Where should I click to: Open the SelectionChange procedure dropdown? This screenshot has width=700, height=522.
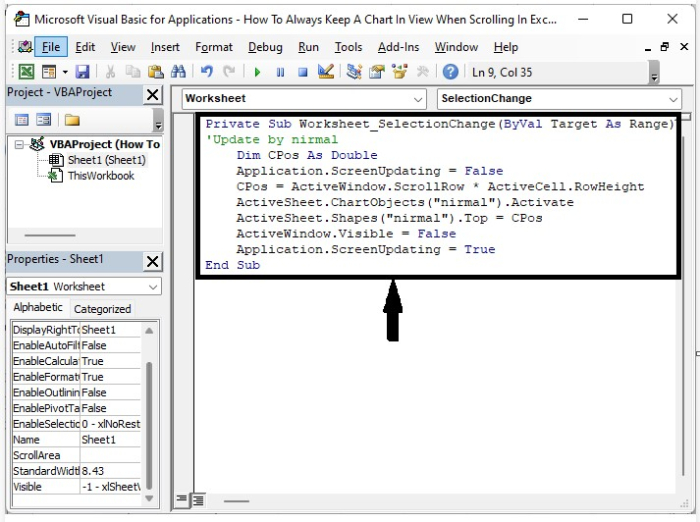click(673, 99)
